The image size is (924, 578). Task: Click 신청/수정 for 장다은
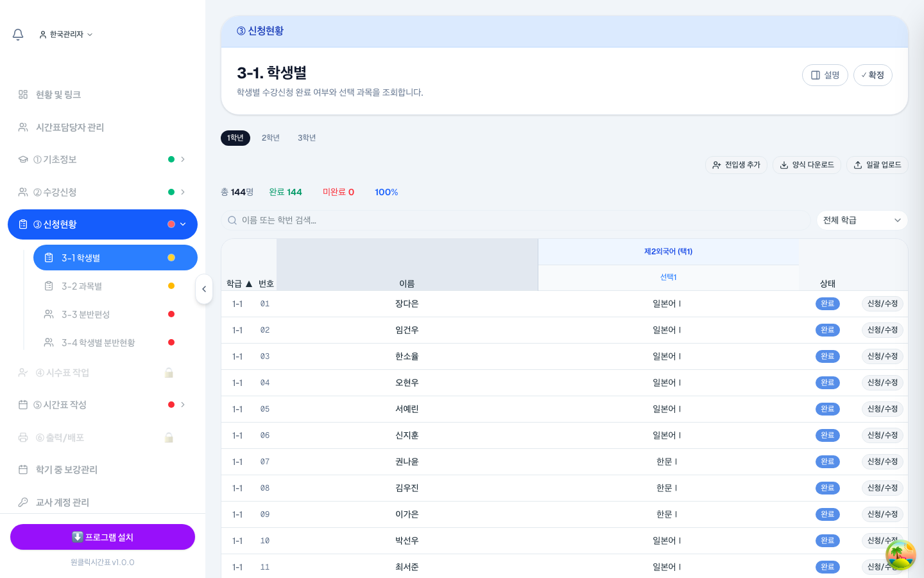[x=882, y=304]
